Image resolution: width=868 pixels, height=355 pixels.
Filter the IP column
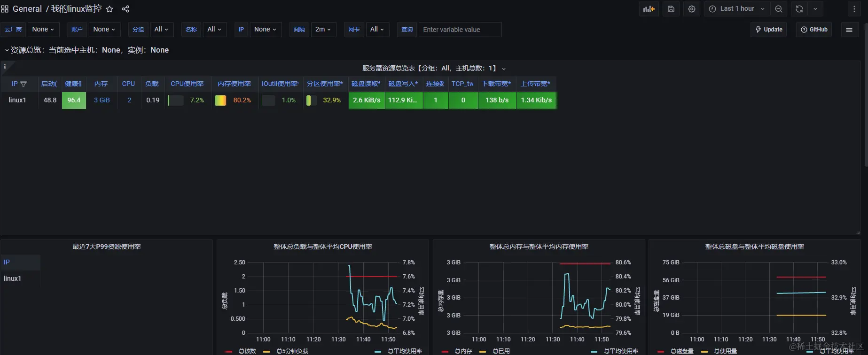(x=23, y=84)
